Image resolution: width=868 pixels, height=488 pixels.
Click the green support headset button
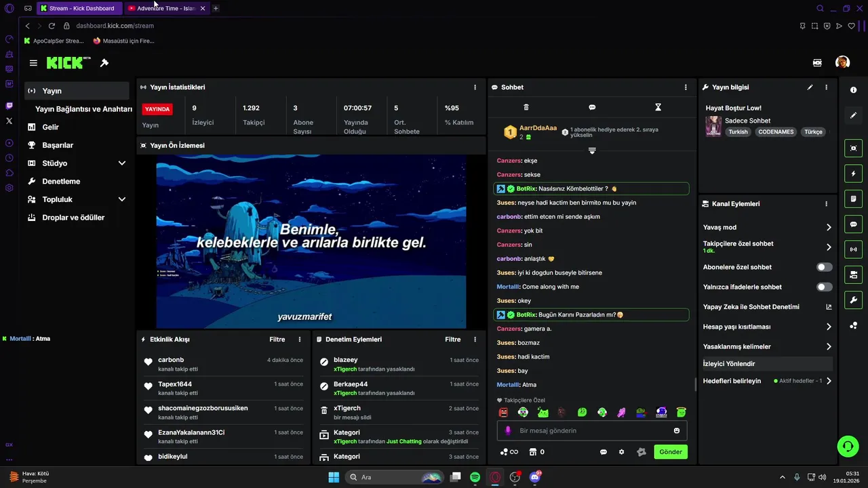coord(848,445)
